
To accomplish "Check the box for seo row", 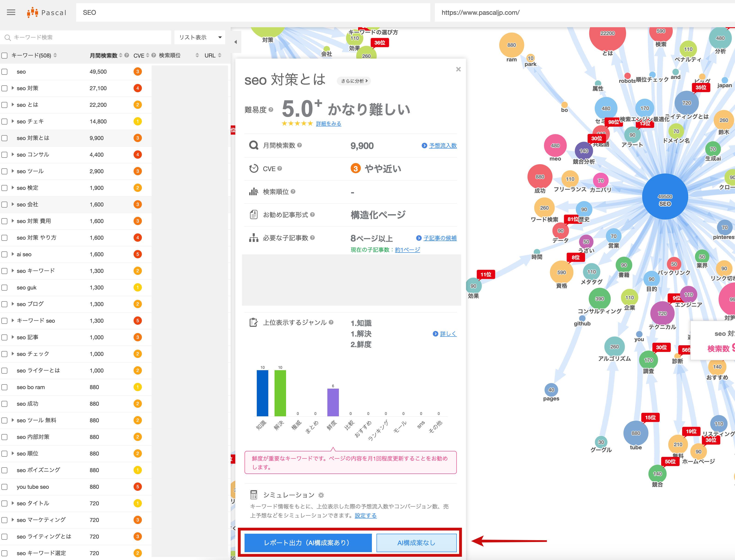I will click(x=4, y=72).
